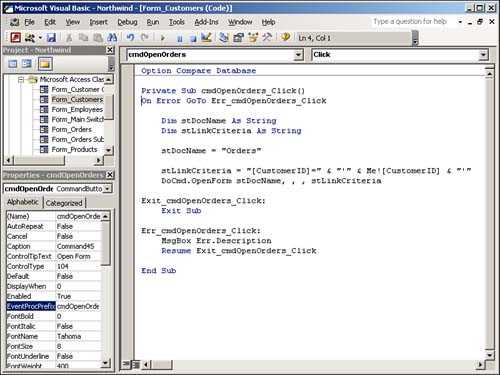Close the Properties - cmdOpenOrders panel
The width and height of the screenshot is (500, 375).
(x=110, y=175)
